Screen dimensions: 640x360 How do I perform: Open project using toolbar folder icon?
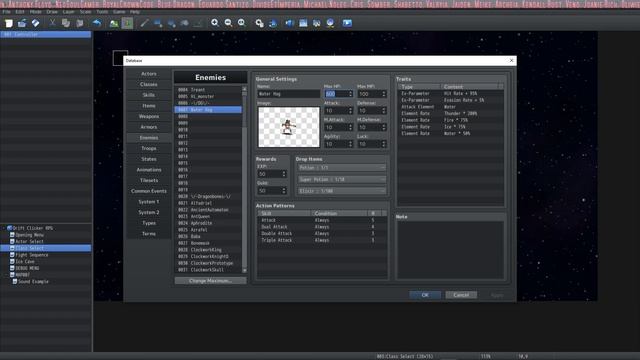coord(22,23)
